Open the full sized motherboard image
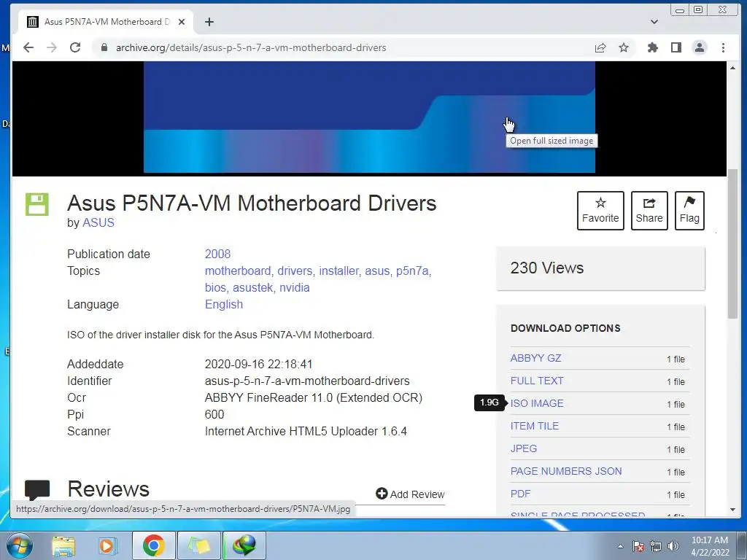Image resolution: width=747 pixels, height=560 pixels. click(x=369, y=117)
